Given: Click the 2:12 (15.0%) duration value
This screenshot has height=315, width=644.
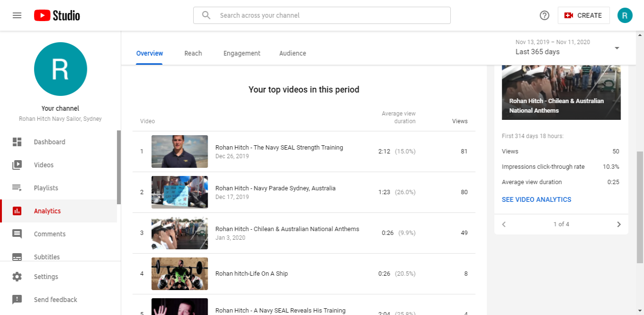Looking at the screenshot, I should point(397,152).
